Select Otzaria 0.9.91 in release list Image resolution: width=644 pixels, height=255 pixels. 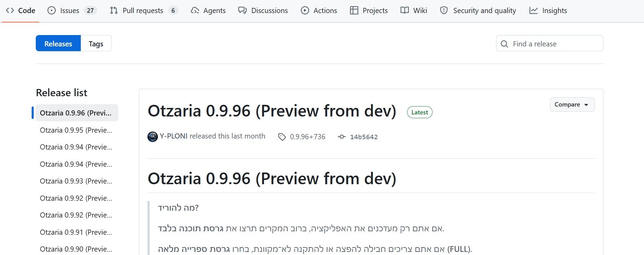coord(77,232)
